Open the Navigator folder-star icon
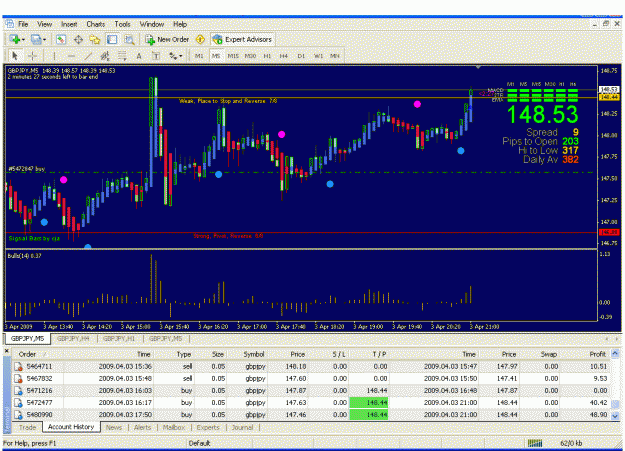This screenshot has height=451, width=625. pos(95,39)
